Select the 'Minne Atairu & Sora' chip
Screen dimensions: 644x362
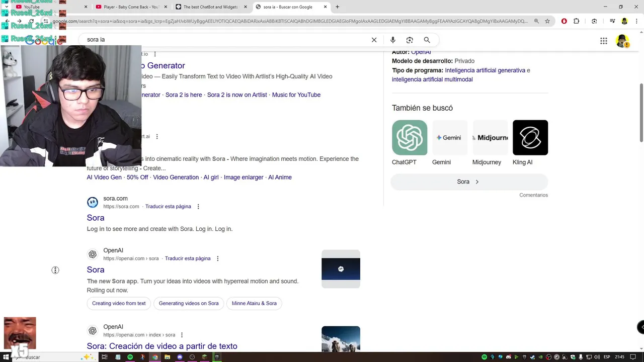254,303
